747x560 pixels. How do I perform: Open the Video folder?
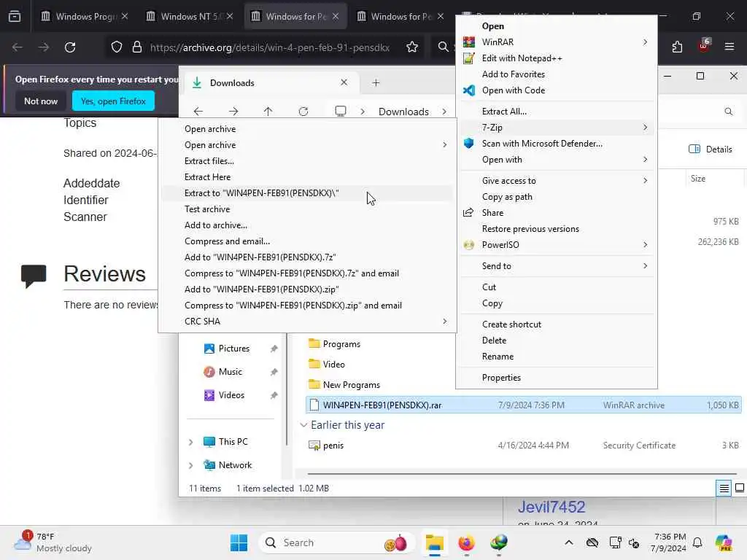tap(334, 365)
